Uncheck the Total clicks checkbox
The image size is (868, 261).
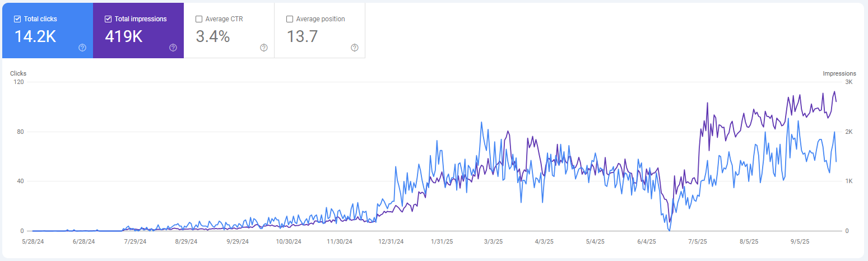click(x=17, y=19)
